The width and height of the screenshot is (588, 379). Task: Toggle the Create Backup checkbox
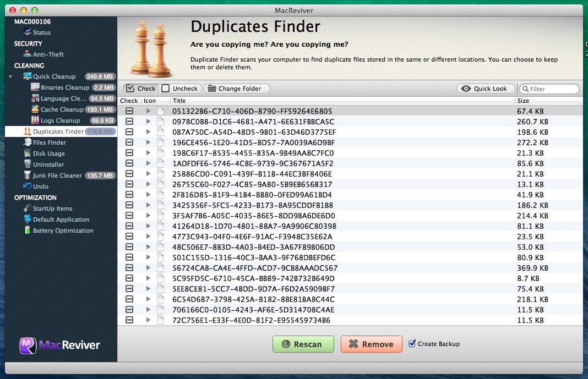pos(412,343)
